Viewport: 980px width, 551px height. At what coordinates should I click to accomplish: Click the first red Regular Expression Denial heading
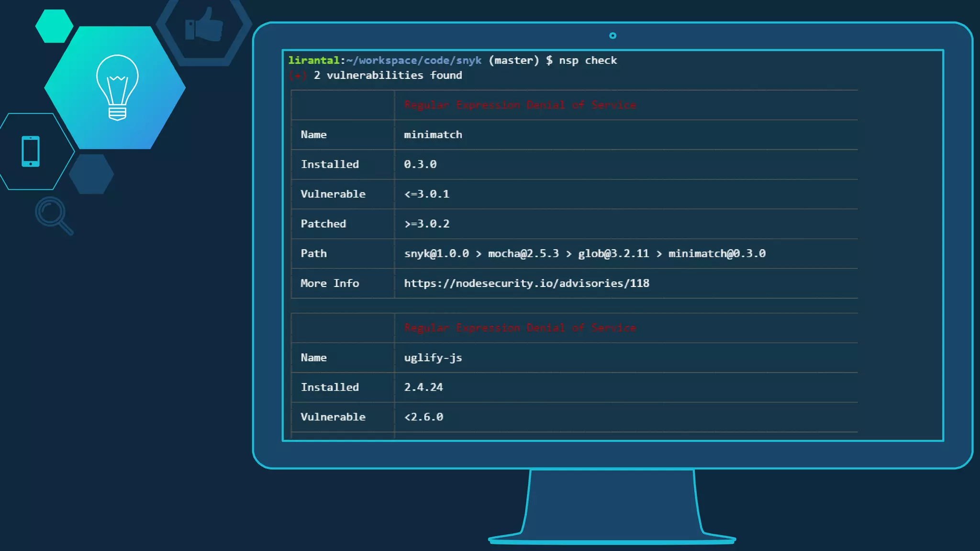[x=520, y=105]
